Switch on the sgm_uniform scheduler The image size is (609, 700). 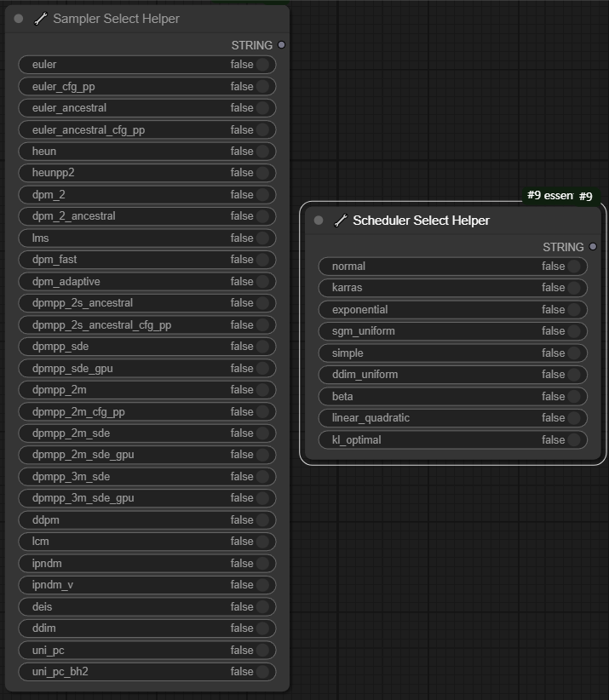pyautogui.click(x=574, y=331)
